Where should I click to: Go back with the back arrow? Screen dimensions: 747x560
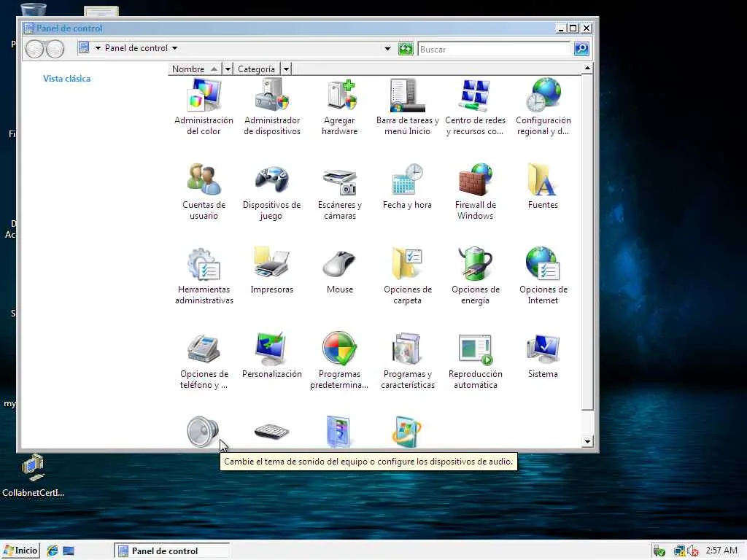click(34, 49)
